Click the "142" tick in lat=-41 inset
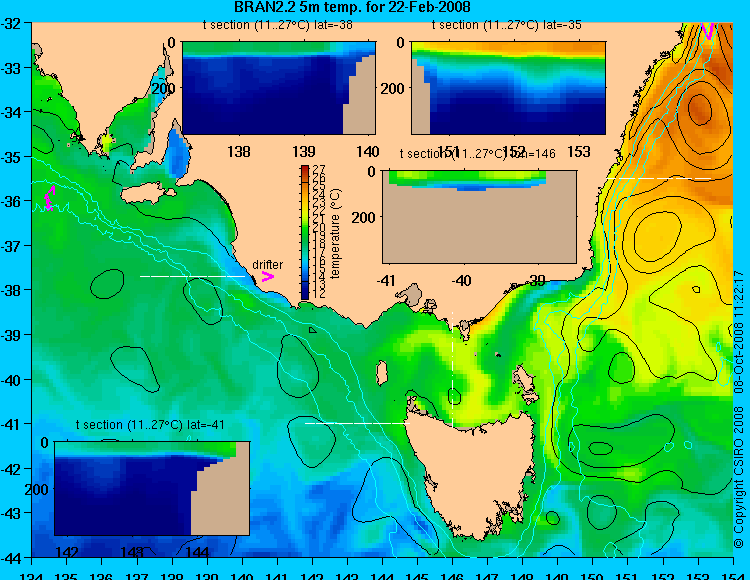The height and width of the screenshot is (580, 750). [67, 552]
